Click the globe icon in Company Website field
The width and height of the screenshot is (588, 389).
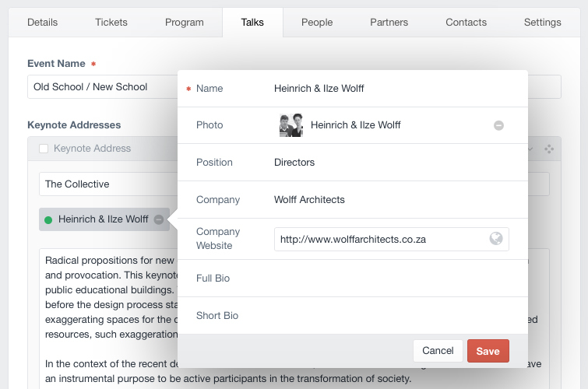[x=496, y=239]
